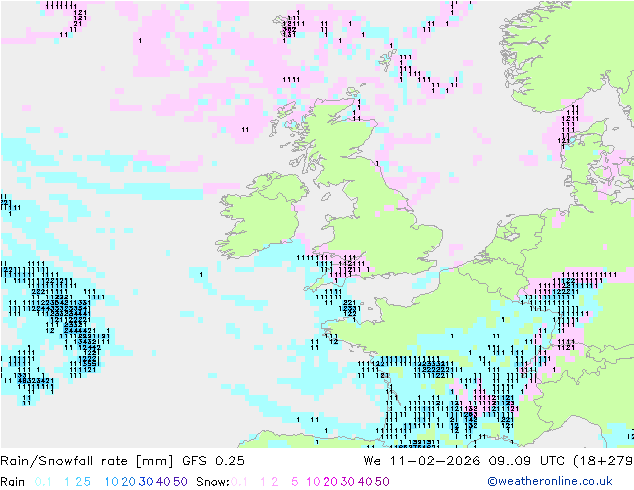Pick the Rain legend 10 value

coord(111,482)
